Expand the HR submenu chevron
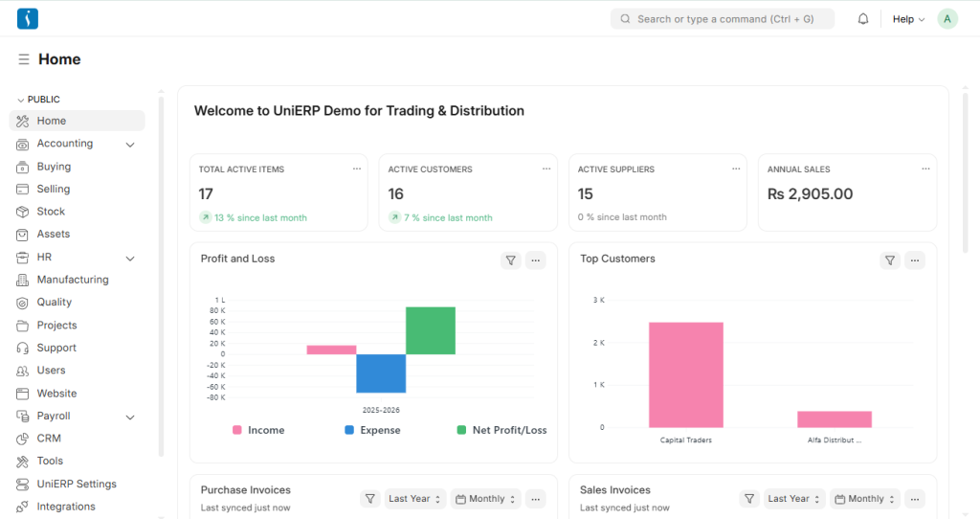Viewport: 980px width, 519px height. 130,259
